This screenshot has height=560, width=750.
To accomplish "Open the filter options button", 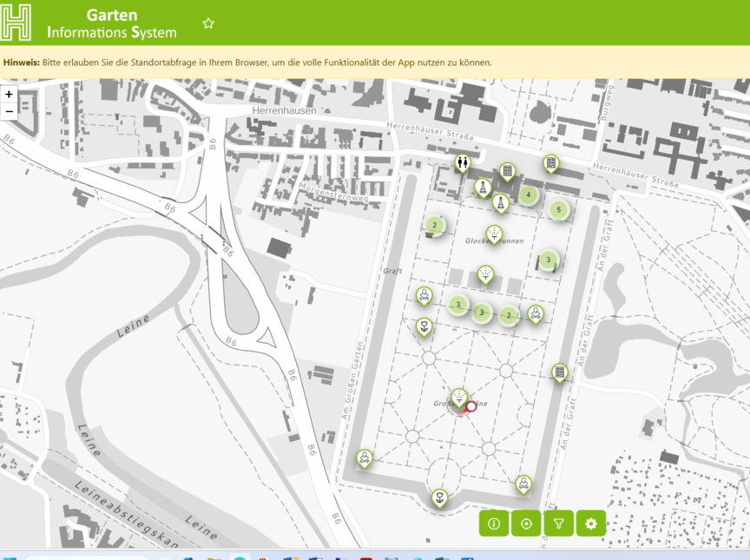I will click(559, 524).
